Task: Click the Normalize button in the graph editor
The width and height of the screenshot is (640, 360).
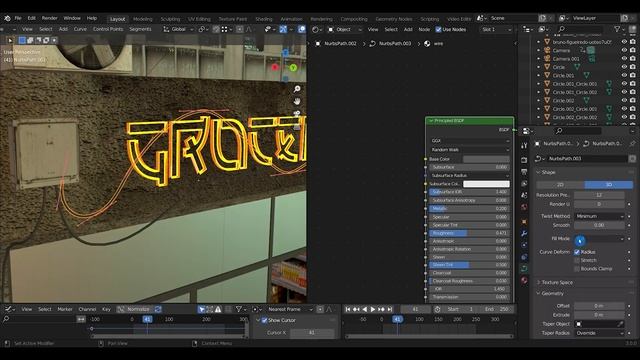Action: pyautogui.click(x=138, y=309)
